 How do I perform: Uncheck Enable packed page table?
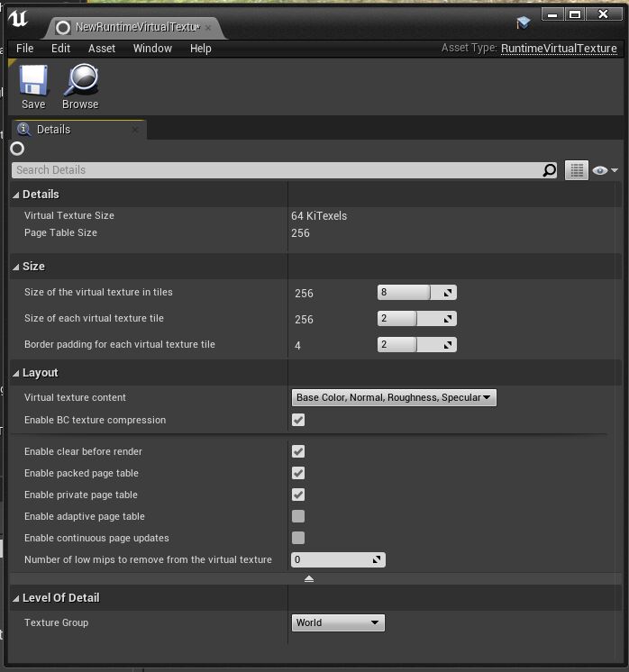tap(298, 473)
